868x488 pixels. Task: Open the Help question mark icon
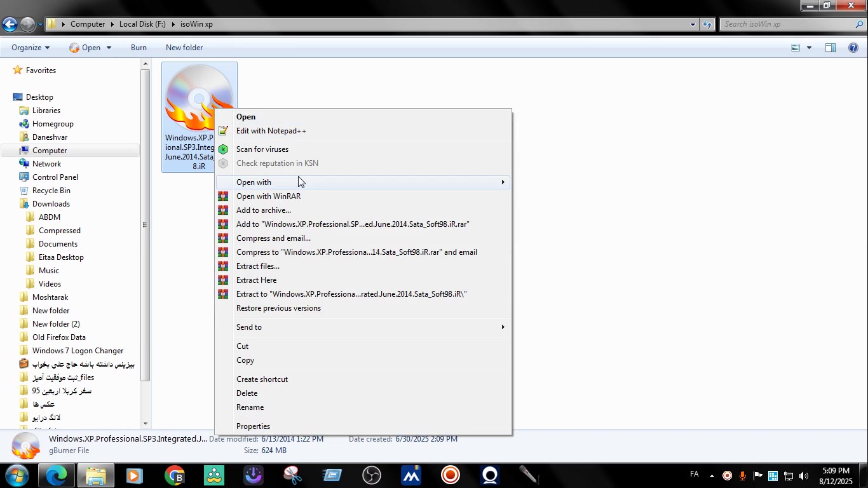click(x=853, y=48)
